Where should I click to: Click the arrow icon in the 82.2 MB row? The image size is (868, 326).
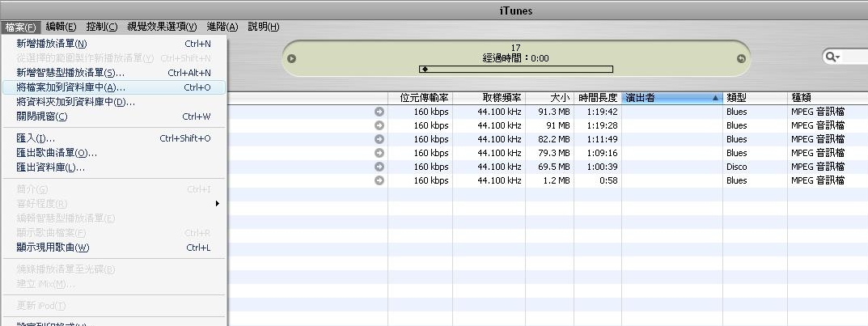379,139
